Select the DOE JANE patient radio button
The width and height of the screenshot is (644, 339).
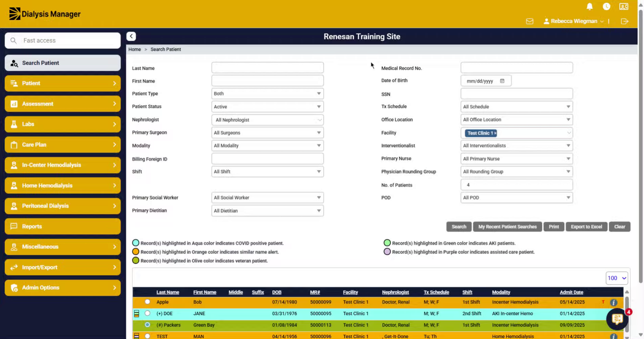tap(147, 313)
